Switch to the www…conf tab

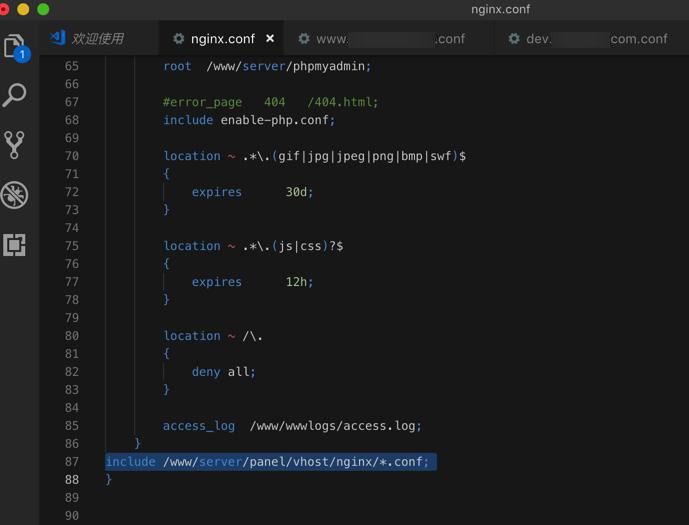click(390, 39)
